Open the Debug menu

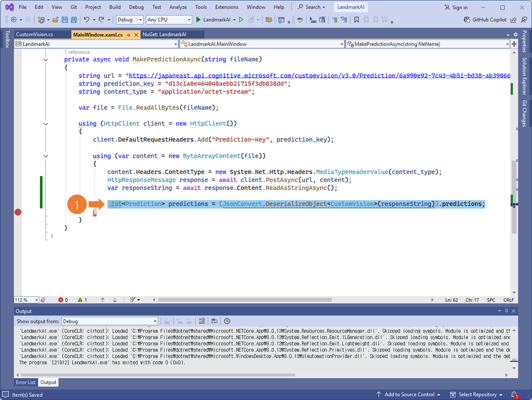coord(136,7)
